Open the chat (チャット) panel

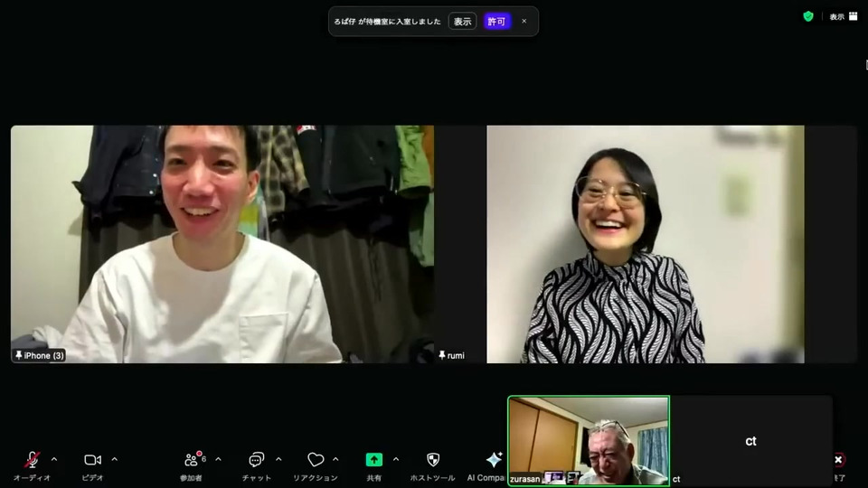point(256,460)
